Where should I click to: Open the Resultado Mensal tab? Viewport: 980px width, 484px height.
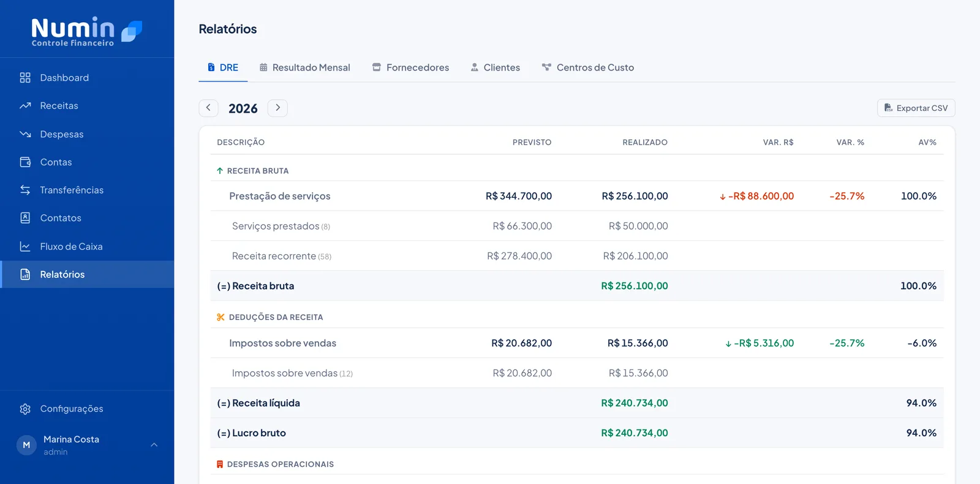click(x=305, y=67)
